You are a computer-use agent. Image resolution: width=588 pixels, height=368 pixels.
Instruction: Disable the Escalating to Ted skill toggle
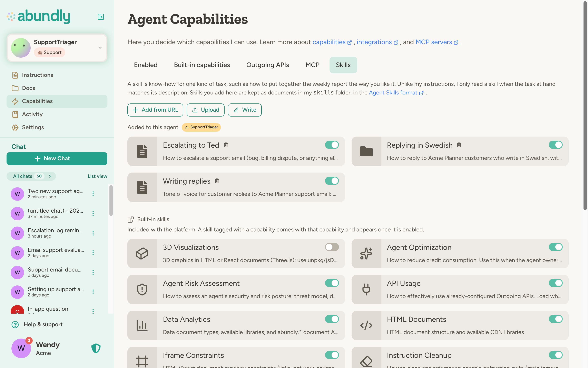pos(332,145)
